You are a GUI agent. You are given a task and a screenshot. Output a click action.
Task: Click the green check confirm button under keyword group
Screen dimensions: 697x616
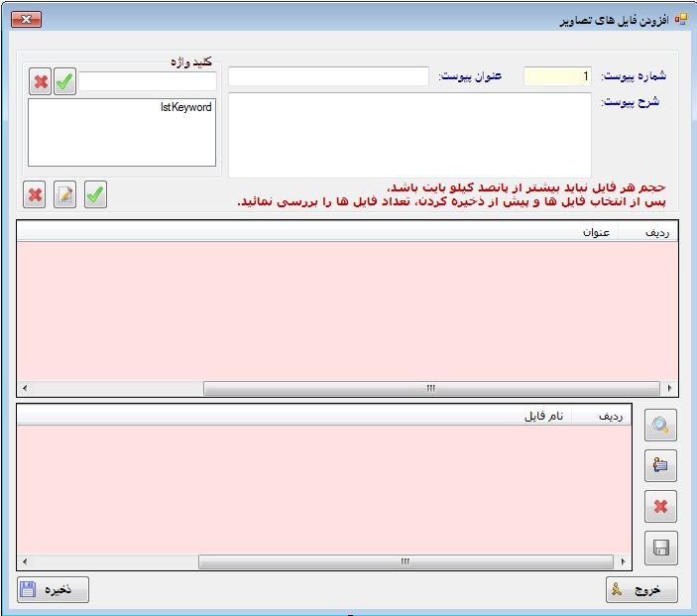point(95,194)
